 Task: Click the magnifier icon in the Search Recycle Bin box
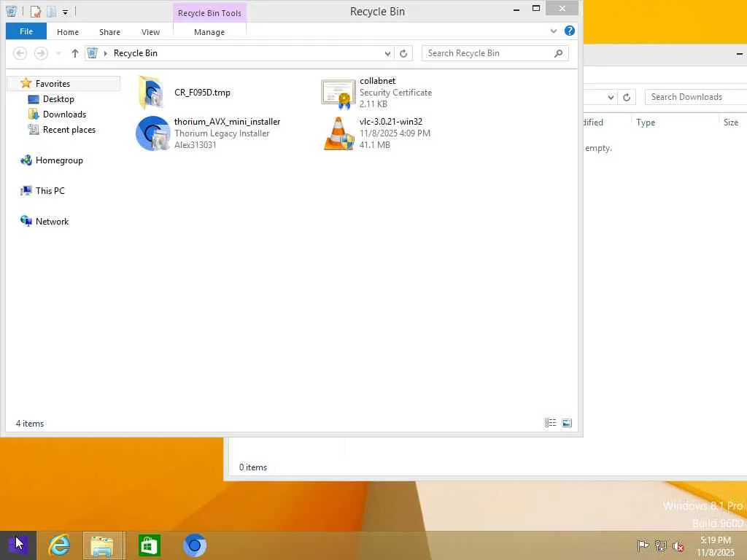coord(558,53)
